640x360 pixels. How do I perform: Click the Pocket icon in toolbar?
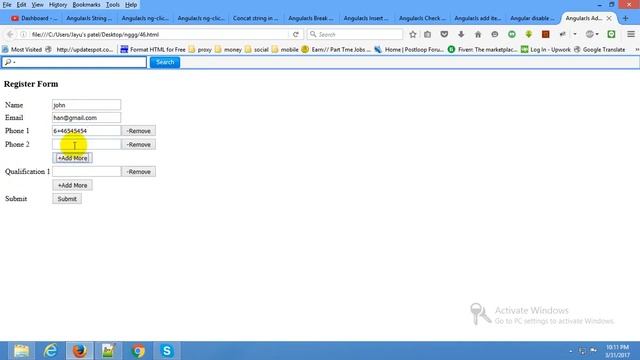click(x=444, y=35)
